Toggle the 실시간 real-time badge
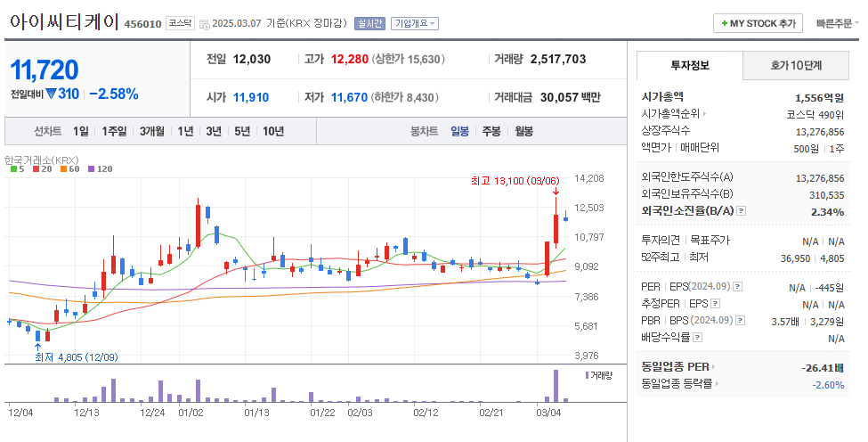Screen dimensions: 868x442 369,23
